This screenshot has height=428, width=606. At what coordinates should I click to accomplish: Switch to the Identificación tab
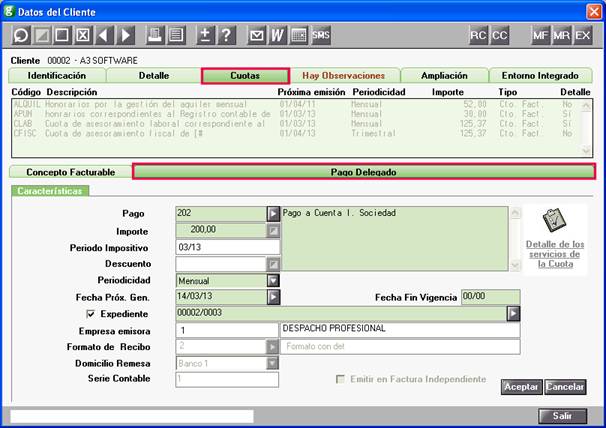tap(57, 76)
